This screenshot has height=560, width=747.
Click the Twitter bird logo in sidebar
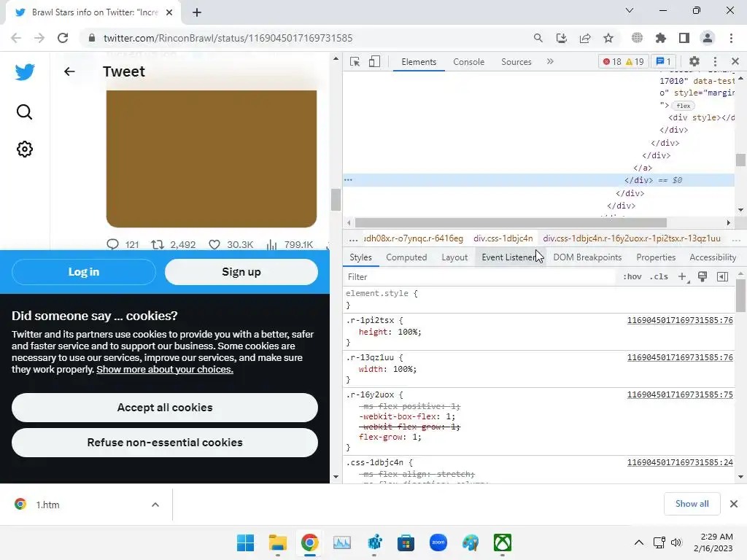pos(25,72)
